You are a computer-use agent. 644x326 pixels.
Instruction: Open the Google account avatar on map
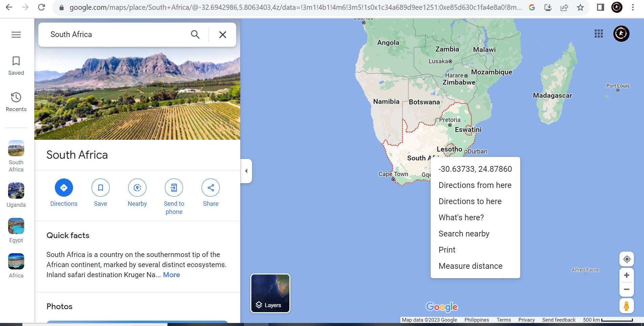(621, 34)
